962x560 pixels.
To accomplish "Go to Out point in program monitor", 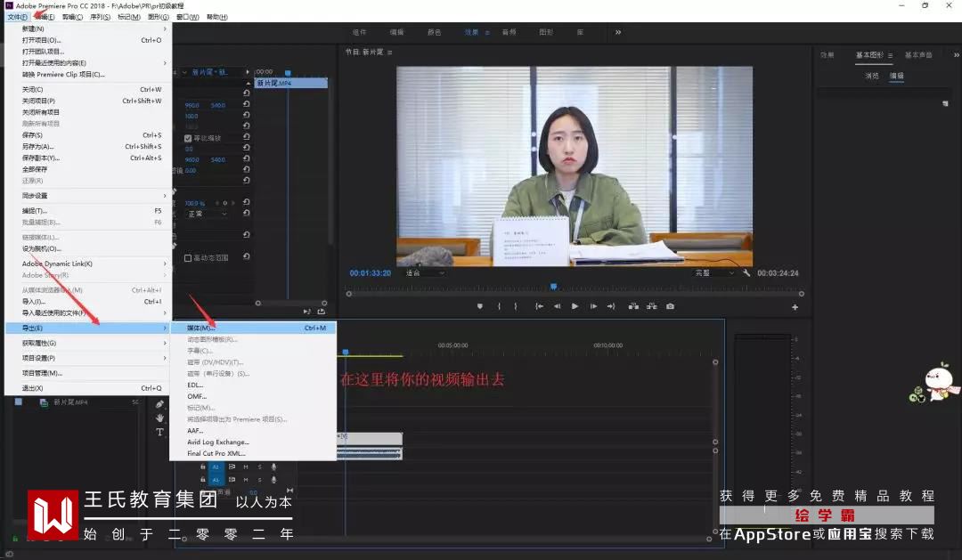I will (x=611, y=306).
